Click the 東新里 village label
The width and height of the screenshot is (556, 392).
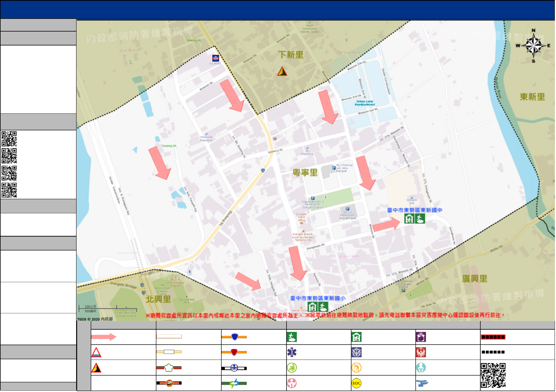(533, 97)
